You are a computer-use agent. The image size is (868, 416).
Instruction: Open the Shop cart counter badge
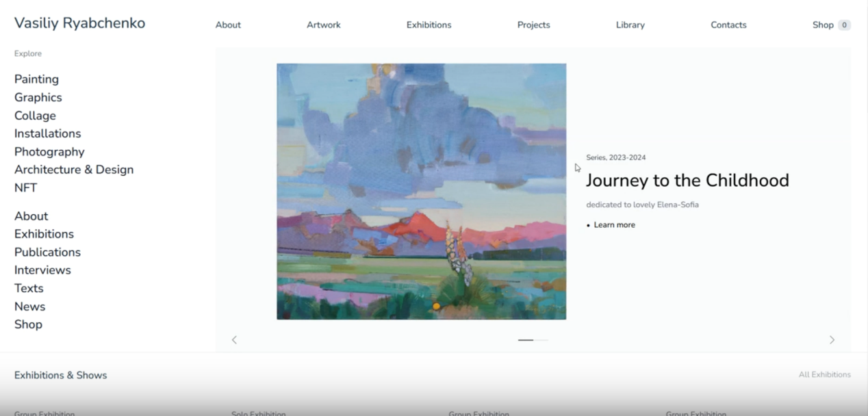coord(844,25)
